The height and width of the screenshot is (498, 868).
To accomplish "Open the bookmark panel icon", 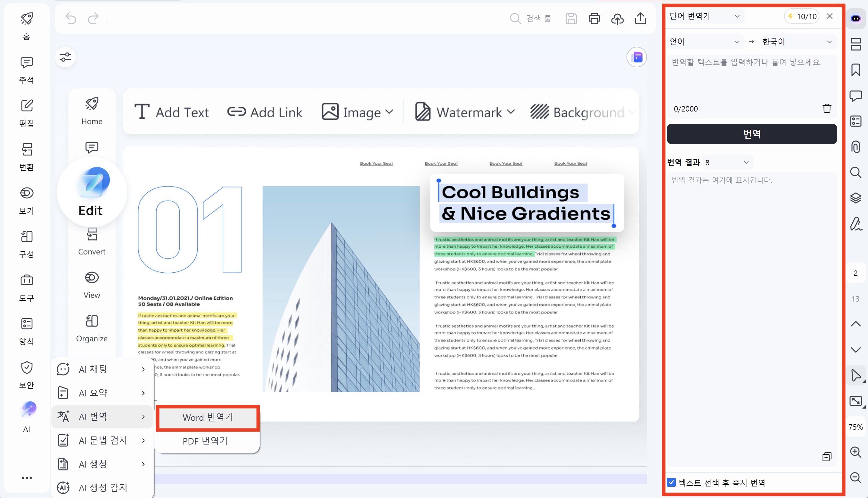I will point(856,70).
